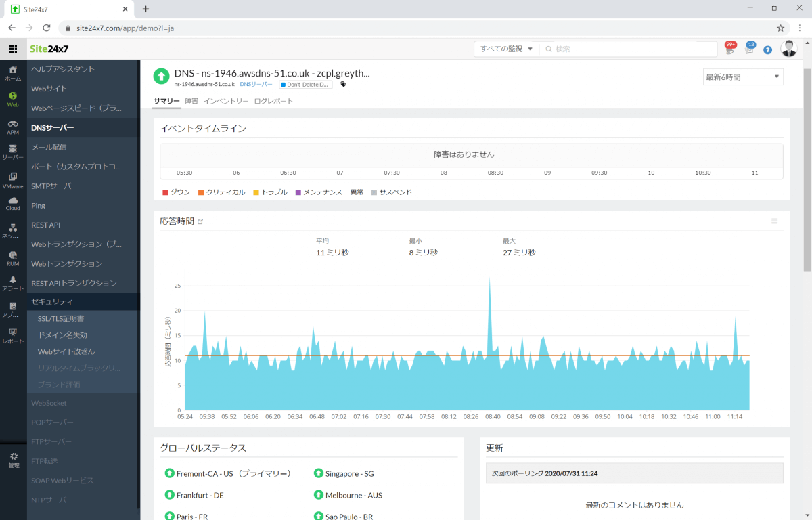Click the Singapore - SG location

tap(349, 473)
